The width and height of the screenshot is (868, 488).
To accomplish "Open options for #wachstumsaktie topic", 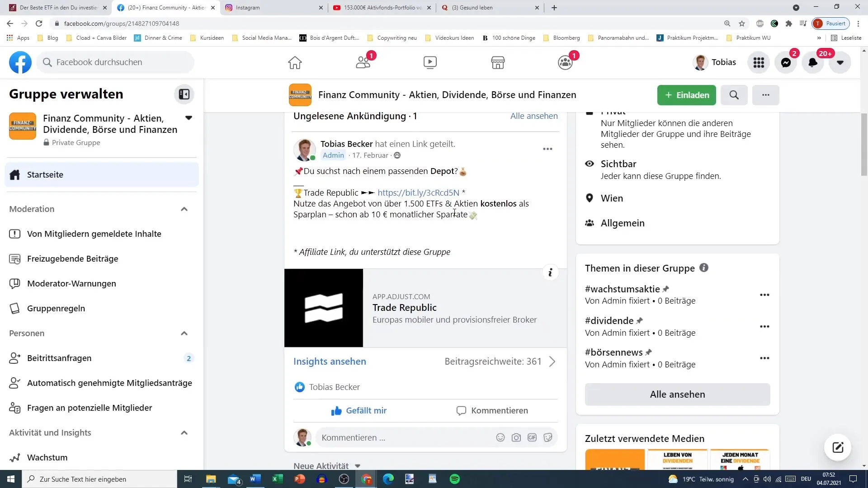I will click(x=764, y=295).
